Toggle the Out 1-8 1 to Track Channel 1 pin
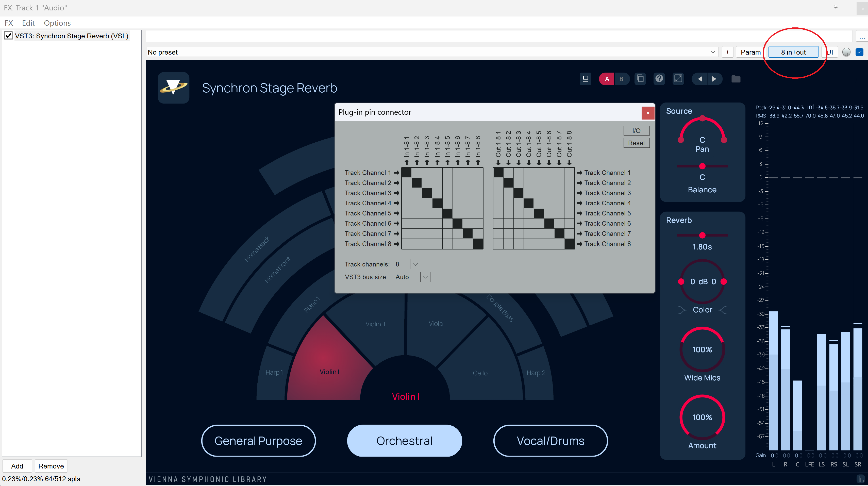868x486 pixels. [x=498, y=173]
